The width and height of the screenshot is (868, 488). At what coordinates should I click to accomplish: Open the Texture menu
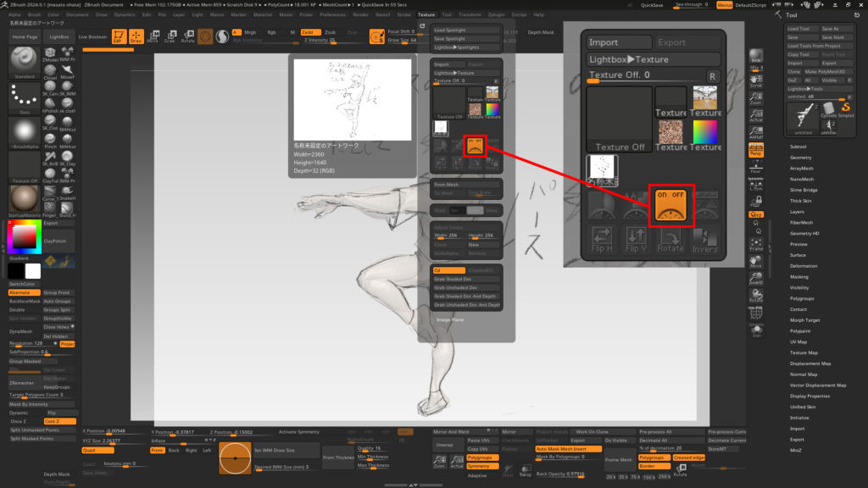click(x=426, y=14)
